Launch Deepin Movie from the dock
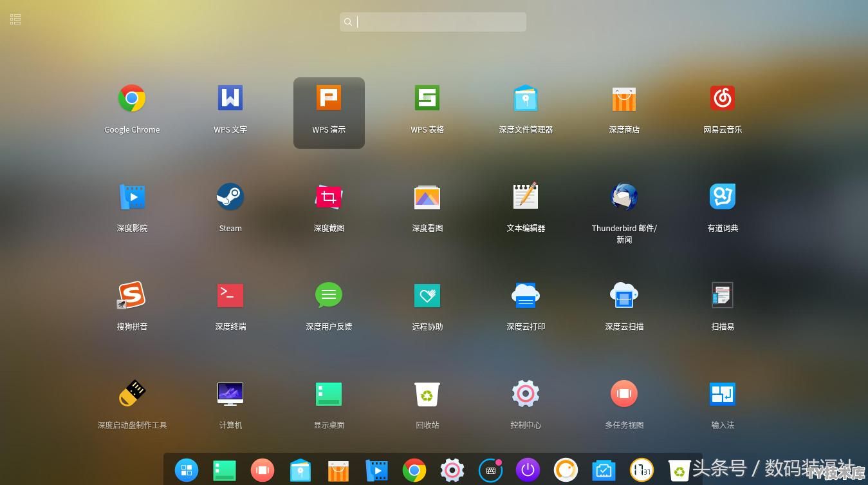 376,470
